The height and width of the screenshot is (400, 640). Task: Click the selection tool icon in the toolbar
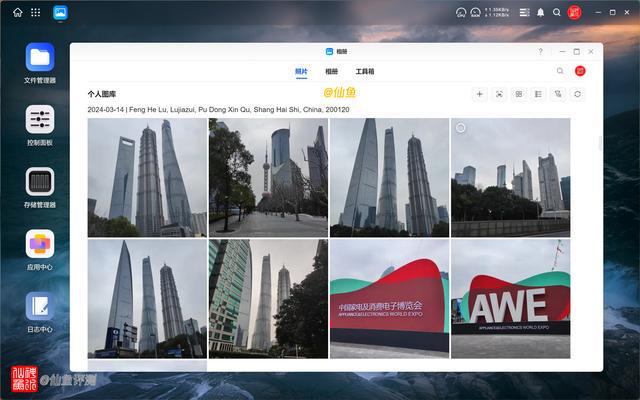pos(558,94)
